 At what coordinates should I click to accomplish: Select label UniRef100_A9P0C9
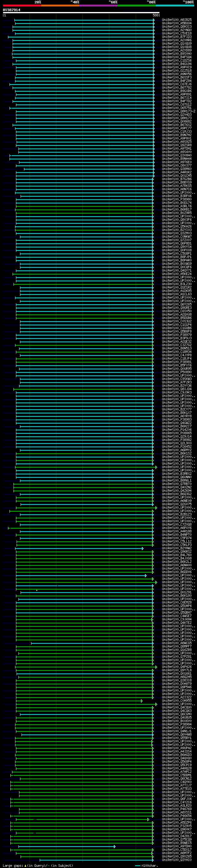176,67
